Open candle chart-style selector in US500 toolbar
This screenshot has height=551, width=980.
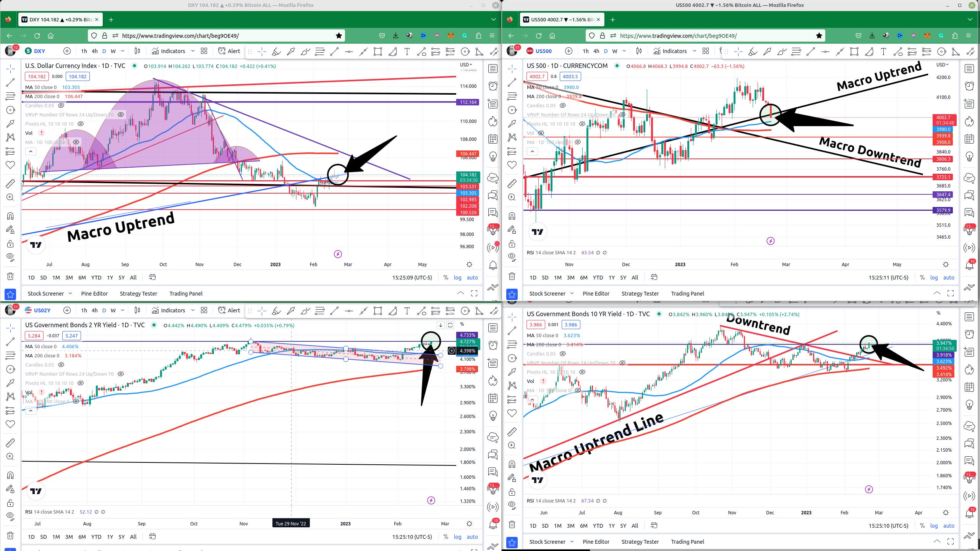point(639,51)
